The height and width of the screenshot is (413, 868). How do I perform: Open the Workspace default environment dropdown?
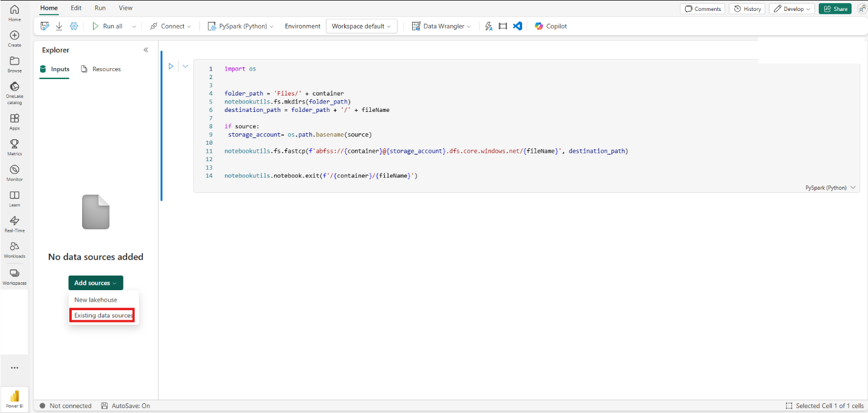[361, 26]
